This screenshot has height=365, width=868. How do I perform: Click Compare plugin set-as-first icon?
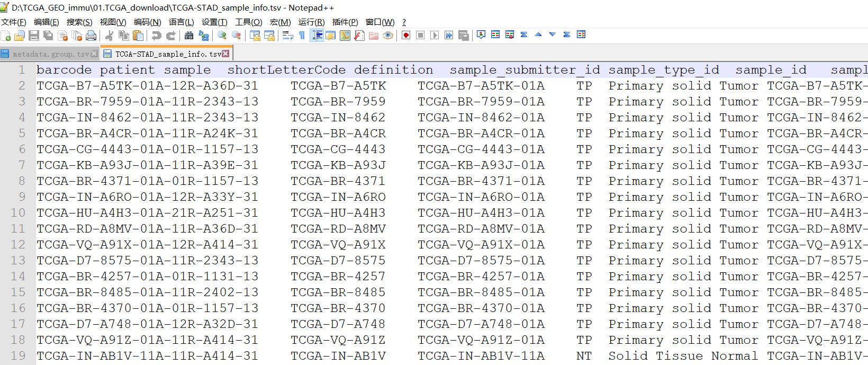[x=481, y=34]
